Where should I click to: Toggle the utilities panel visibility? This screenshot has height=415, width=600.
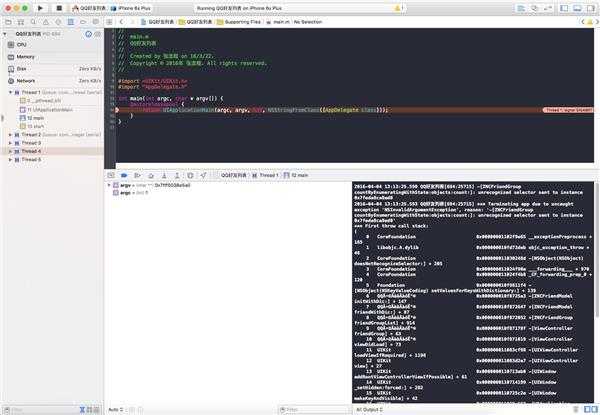point(590,8)
